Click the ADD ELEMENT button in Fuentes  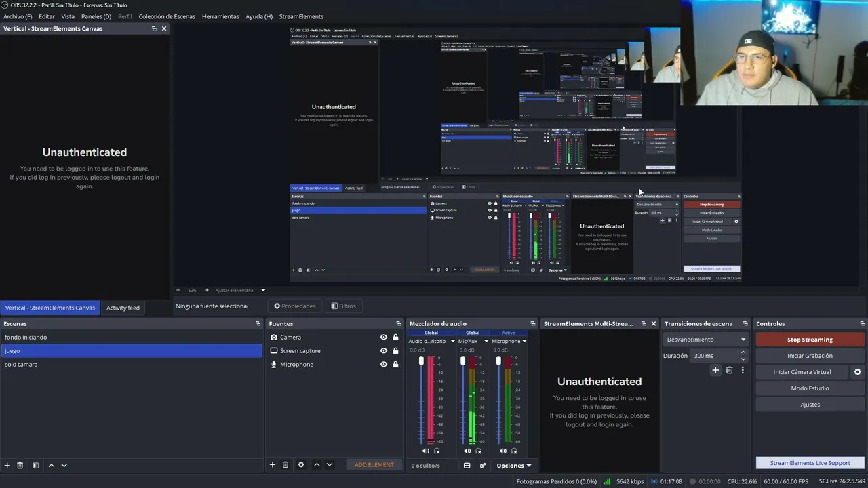(374, 465)
